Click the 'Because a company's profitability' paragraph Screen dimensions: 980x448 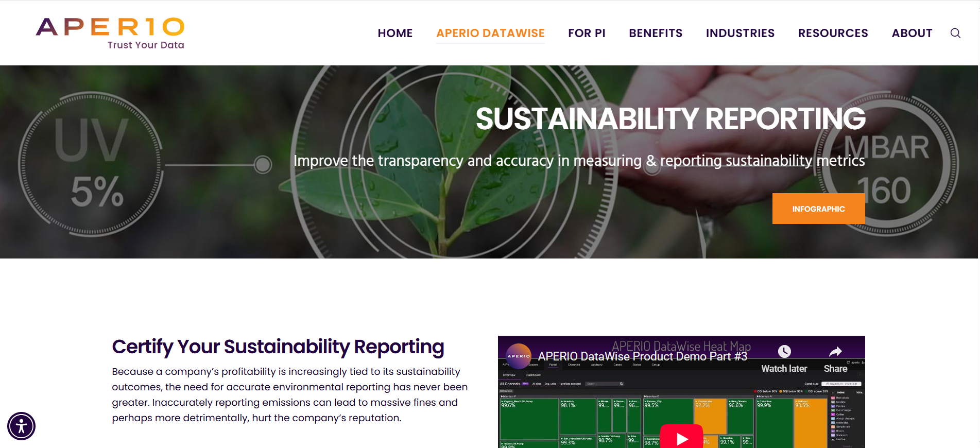pyautogui.click(x=290, y=394)
